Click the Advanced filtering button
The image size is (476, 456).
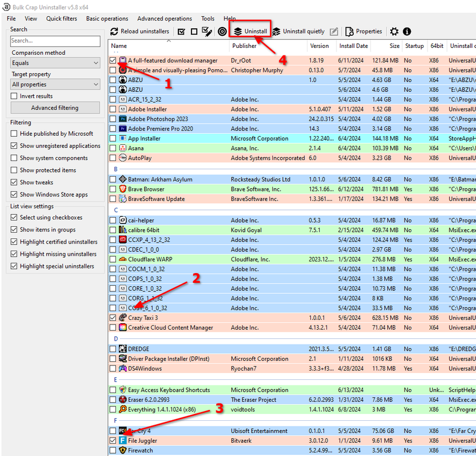point(55,107)
